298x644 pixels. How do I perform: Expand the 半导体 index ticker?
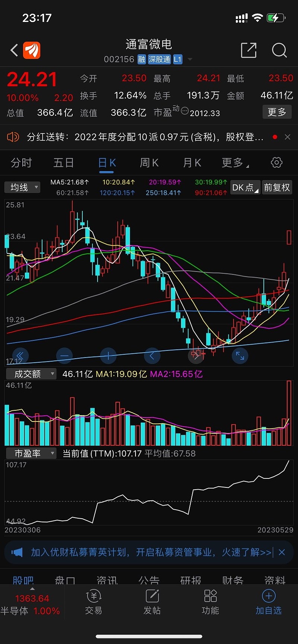coord(32,604)
